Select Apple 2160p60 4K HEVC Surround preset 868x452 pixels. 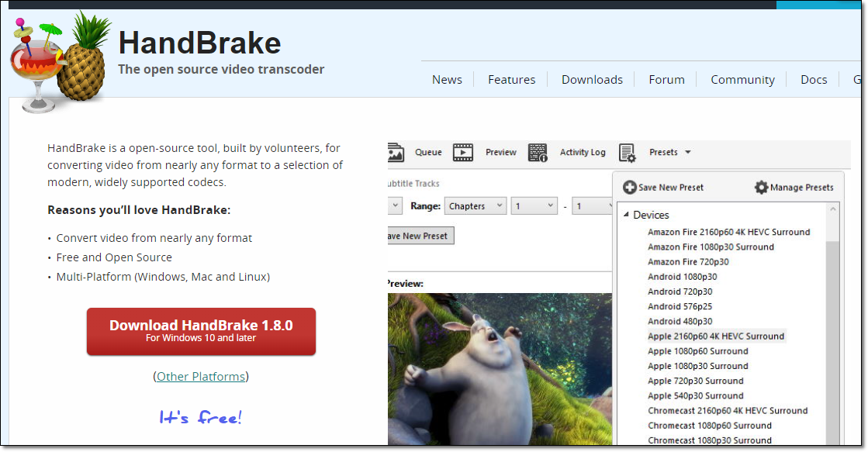716,336
